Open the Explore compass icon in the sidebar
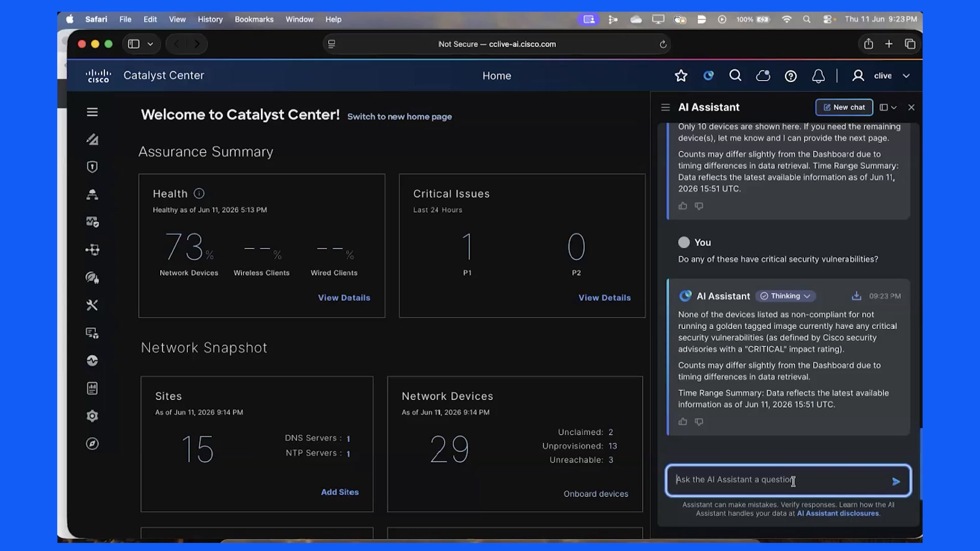Screen dimensions: 980x551 point(92,443)
